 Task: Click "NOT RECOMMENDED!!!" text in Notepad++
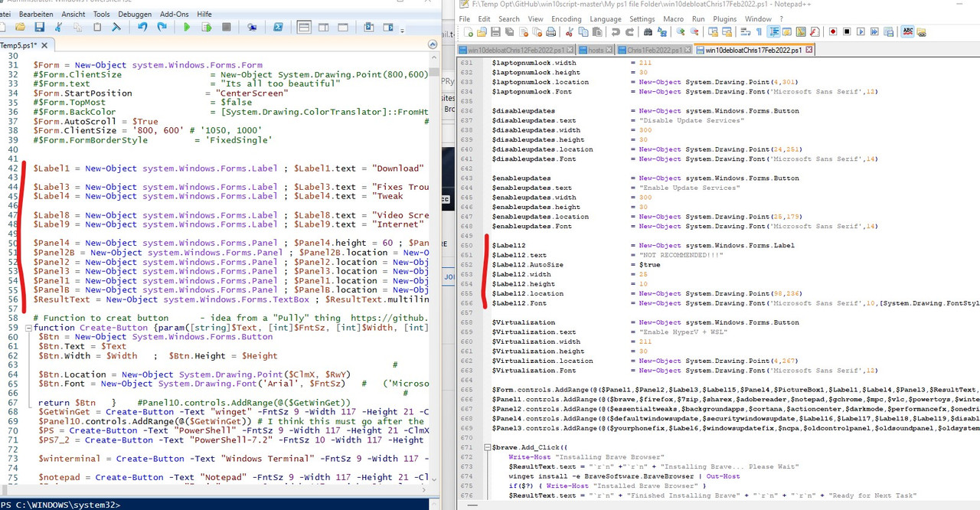click(681, 255)
